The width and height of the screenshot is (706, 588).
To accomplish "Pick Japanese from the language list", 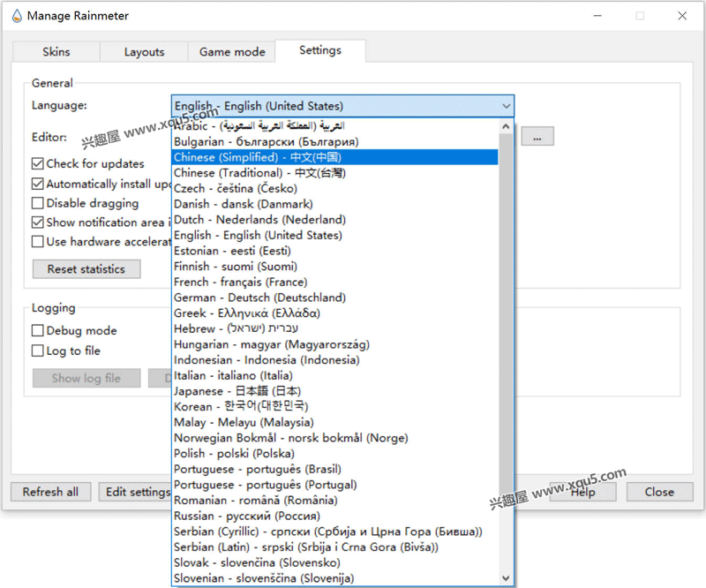I will [335, 391].
